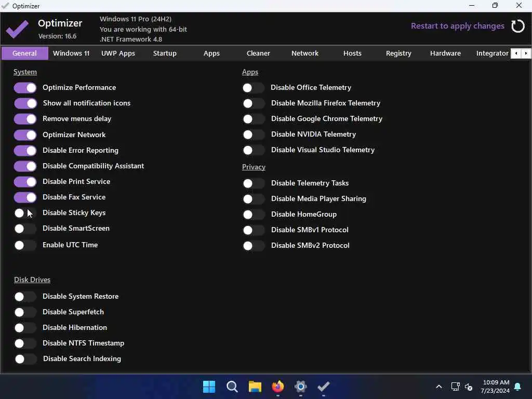Toggle Disable Fax Service switch
This screenshot has height=399, width=532.
point(25,197)
